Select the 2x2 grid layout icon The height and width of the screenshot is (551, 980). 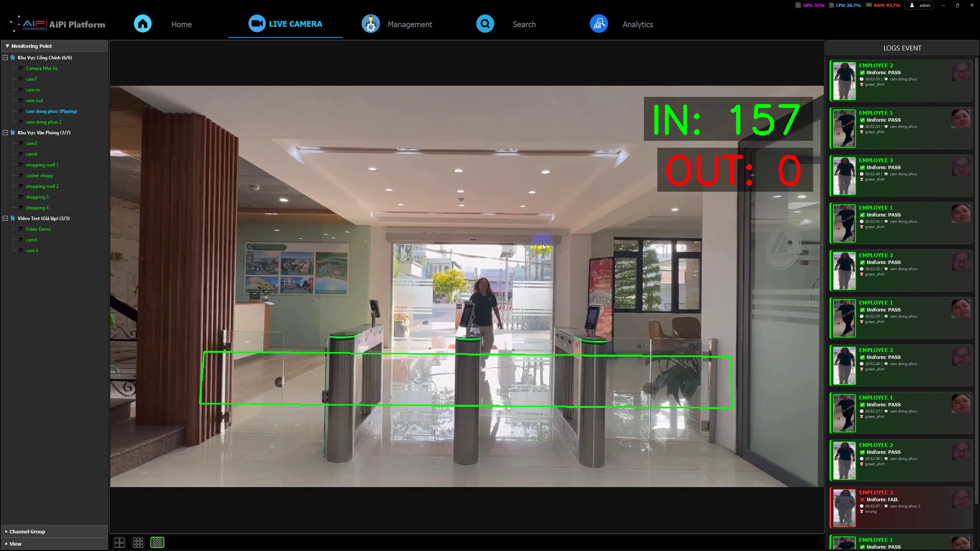pyautogui.click(x=119, y=542)
